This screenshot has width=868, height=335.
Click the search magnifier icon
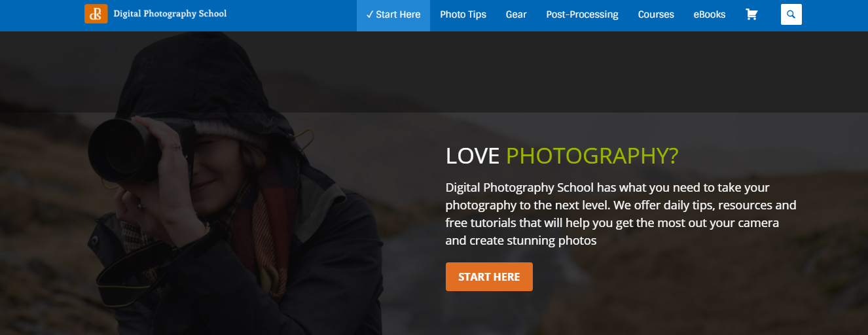coord(791,14)
